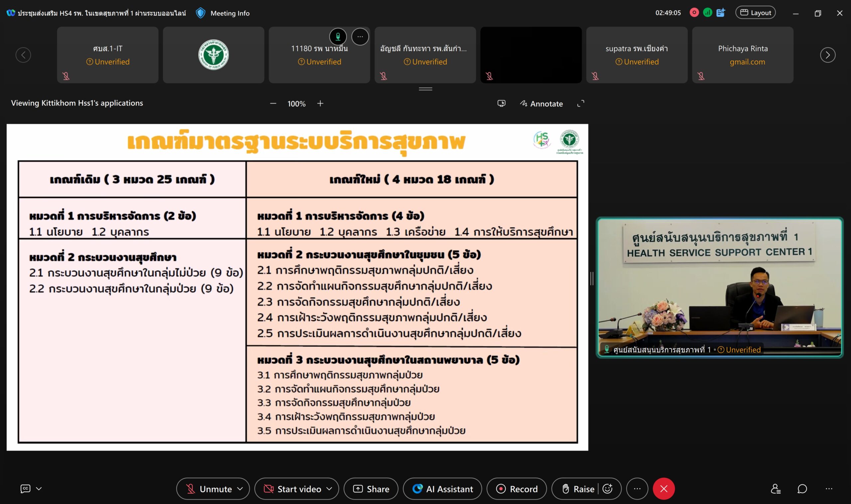Viewport: 851px width, 504px height.
Task: Open Meeting Info panel
Action: (230, 13)
